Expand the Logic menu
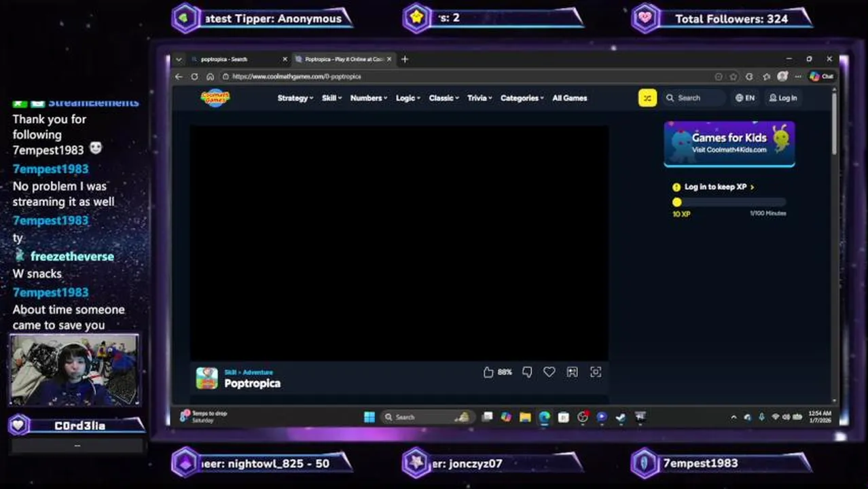This screenshot has height=489, width=868. (x=408, y=98)
